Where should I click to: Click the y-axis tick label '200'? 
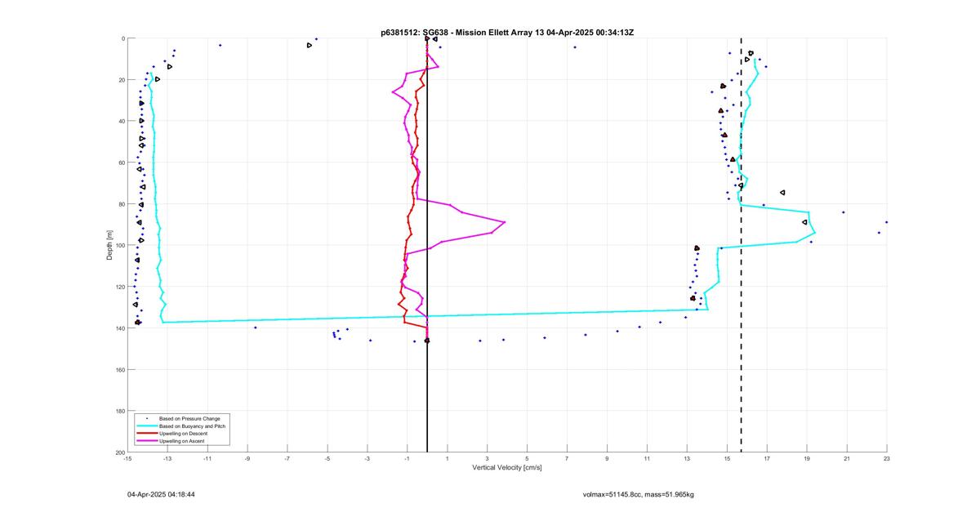point(119,452)
